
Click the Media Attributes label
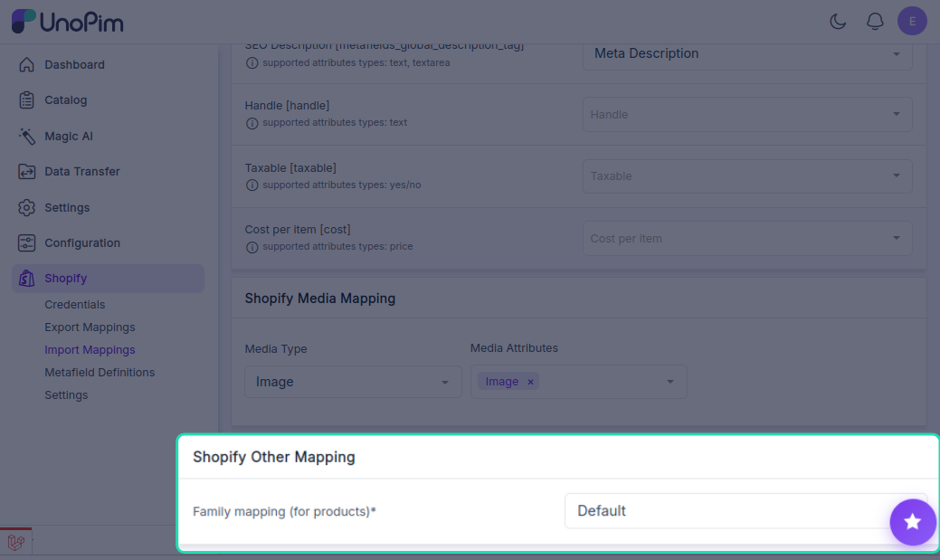point(514,347)
